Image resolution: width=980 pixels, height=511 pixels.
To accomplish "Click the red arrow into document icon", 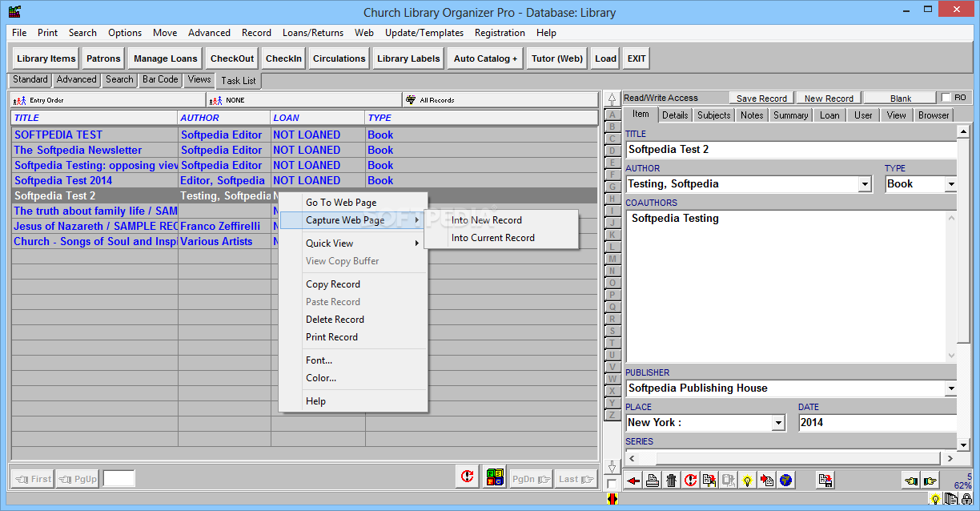I will (x=766, y=480).
